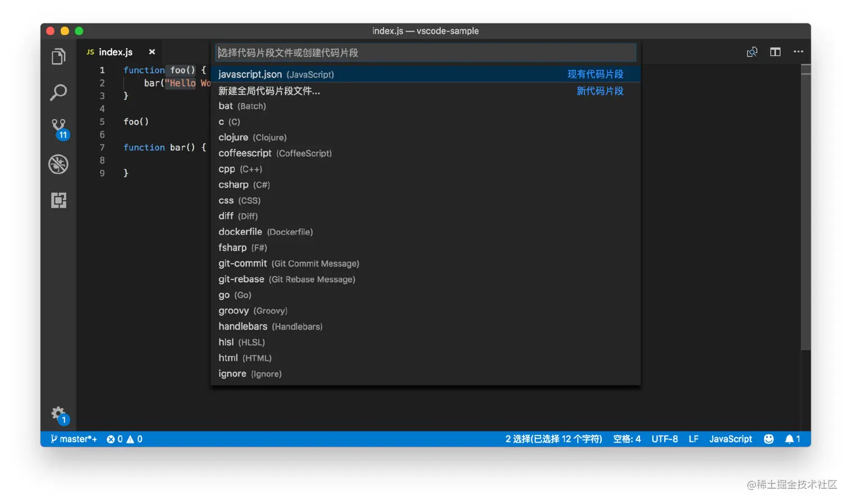Select the git-commit entry
The image size is (851, 504).
point(425,263)
